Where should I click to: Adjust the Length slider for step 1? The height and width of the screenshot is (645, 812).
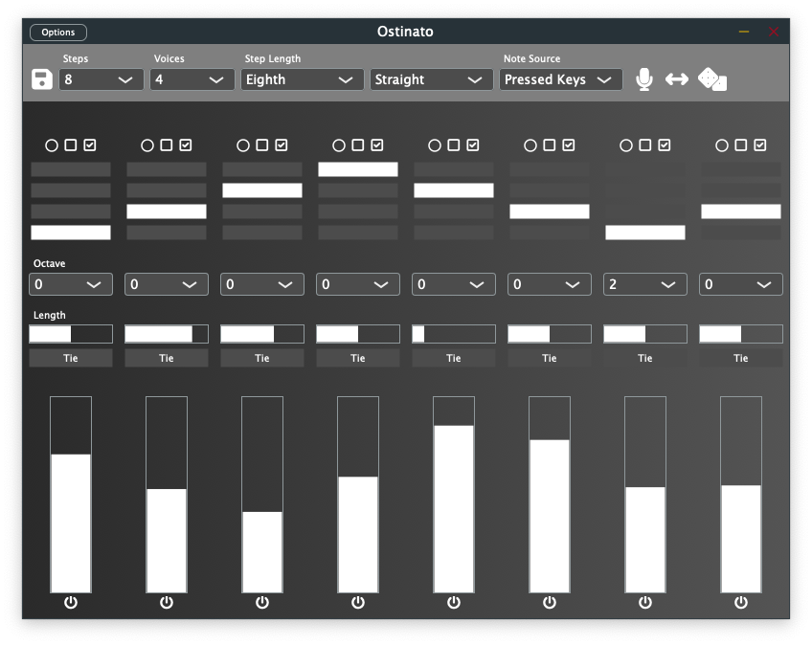point(71,334)
